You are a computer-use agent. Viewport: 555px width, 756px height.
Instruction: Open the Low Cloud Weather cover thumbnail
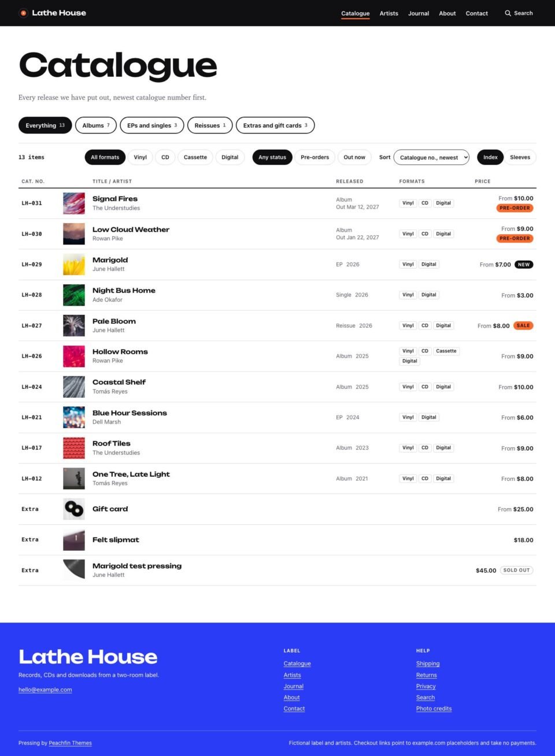(74, 234)
